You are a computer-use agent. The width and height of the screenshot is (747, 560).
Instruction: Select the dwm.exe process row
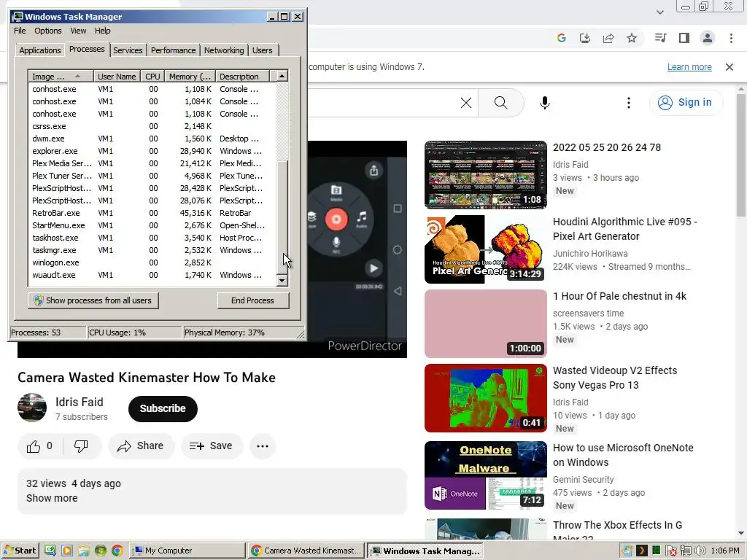click(x=152, y=139)
